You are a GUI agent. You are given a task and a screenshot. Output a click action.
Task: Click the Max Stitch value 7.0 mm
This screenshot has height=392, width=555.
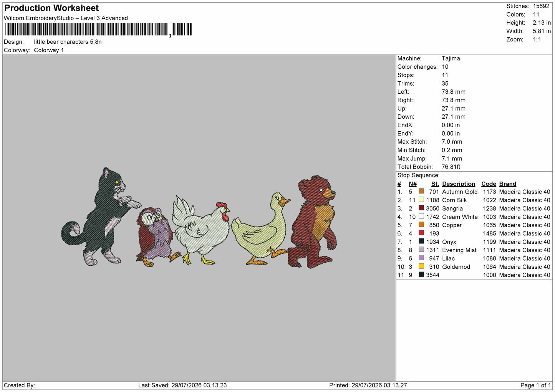click(x=452, y=142)
